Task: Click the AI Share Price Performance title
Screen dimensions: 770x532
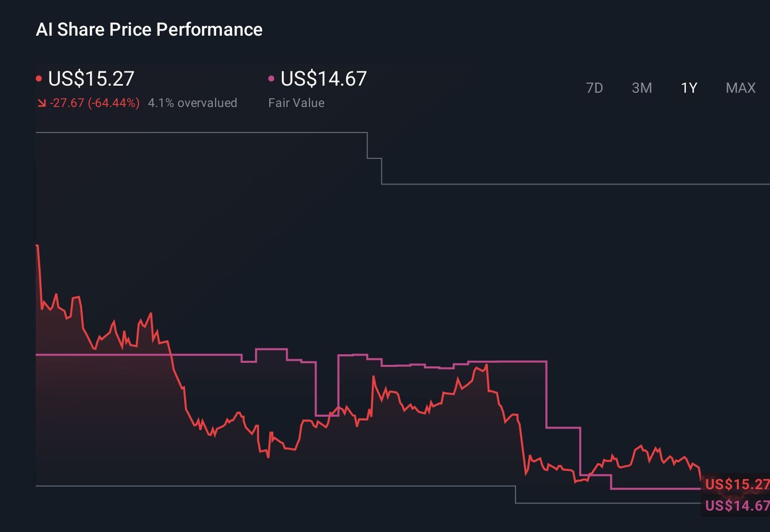Action: [149, 29]
